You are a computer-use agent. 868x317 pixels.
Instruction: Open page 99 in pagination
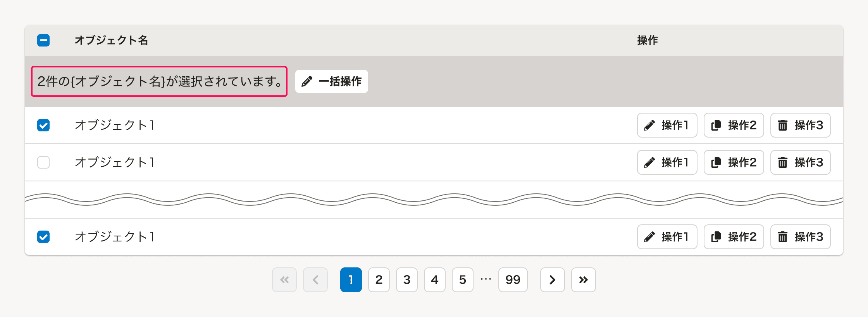coord(513,280)
